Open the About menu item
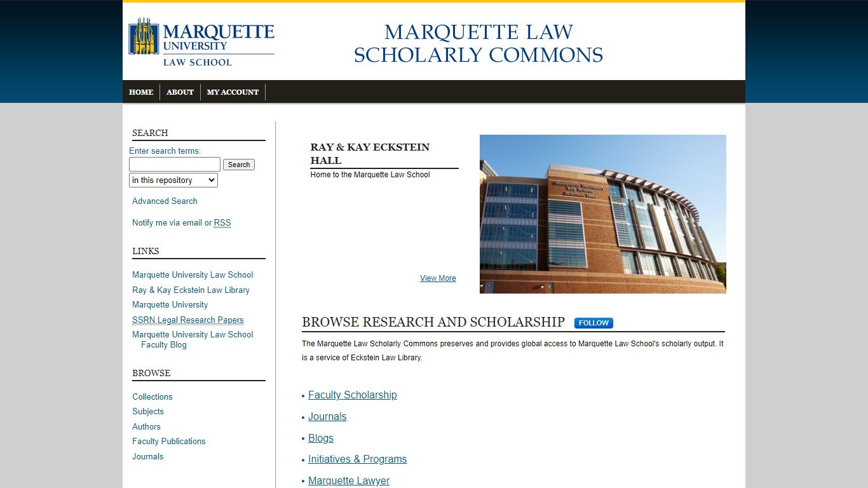Screen dimensions: 868x488 [x=180, y=92]
